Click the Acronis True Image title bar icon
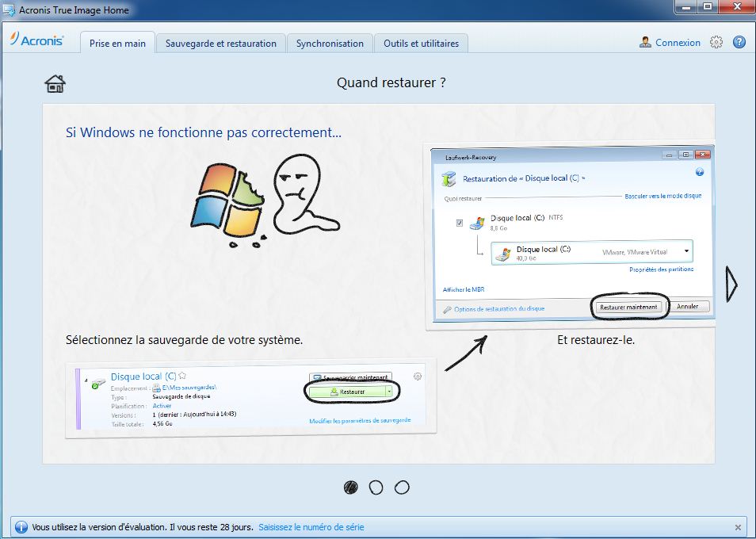Screen dimensions: 756x539 (9, 10)
